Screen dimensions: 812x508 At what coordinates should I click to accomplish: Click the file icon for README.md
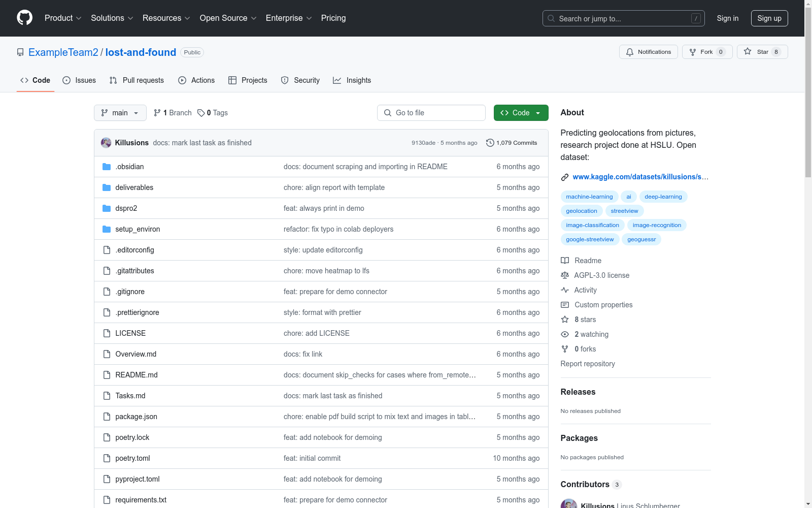click(107, 375)
